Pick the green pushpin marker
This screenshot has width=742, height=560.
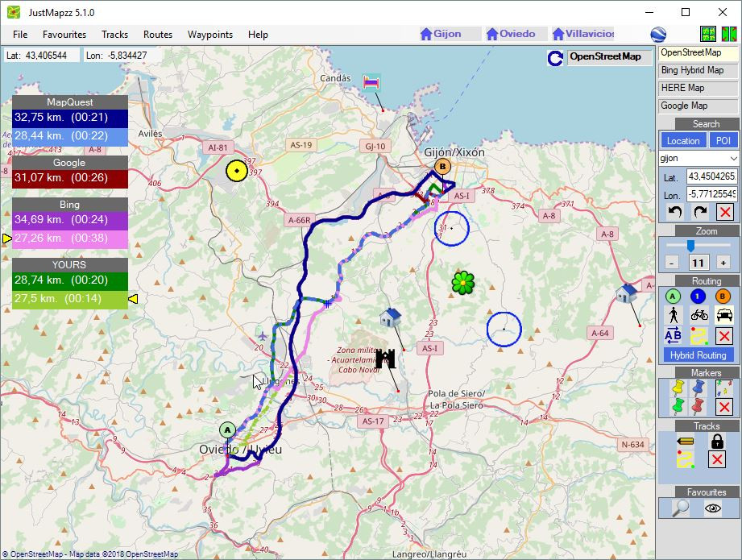[678, 406]
